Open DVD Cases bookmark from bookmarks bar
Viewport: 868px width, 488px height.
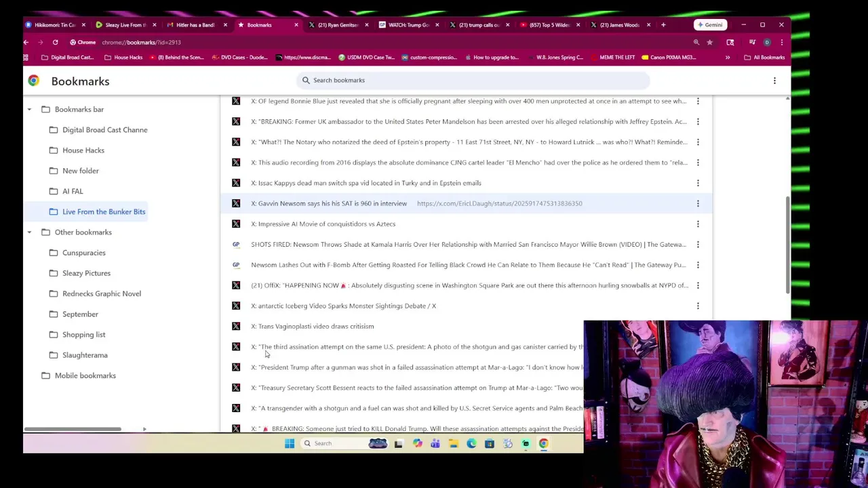[240, 57]
